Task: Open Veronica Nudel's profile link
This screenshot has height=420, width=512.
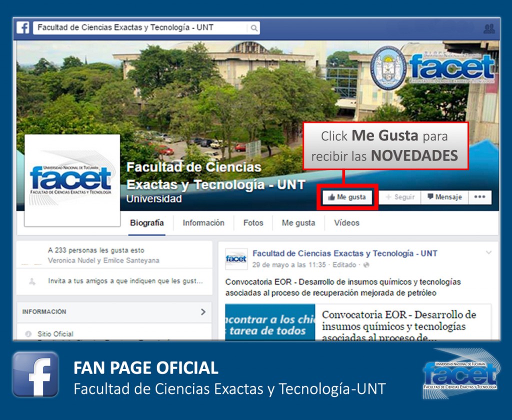Action: click(x=71, y=260)
